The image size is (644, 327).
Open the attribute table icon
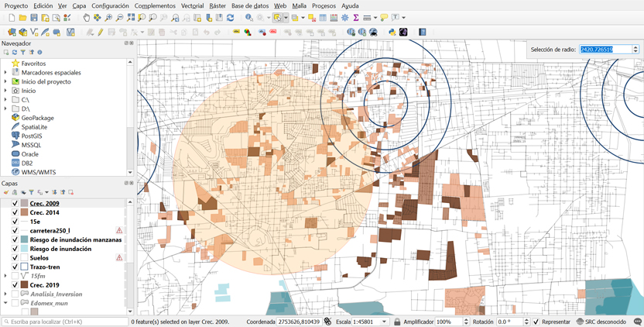coord(323,17)
